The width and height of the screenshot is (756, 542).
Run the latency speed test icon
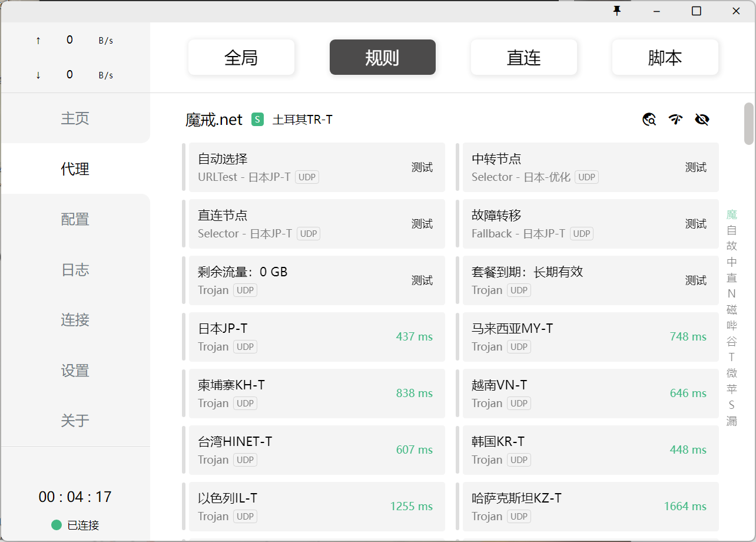click(x=675, y=120)
